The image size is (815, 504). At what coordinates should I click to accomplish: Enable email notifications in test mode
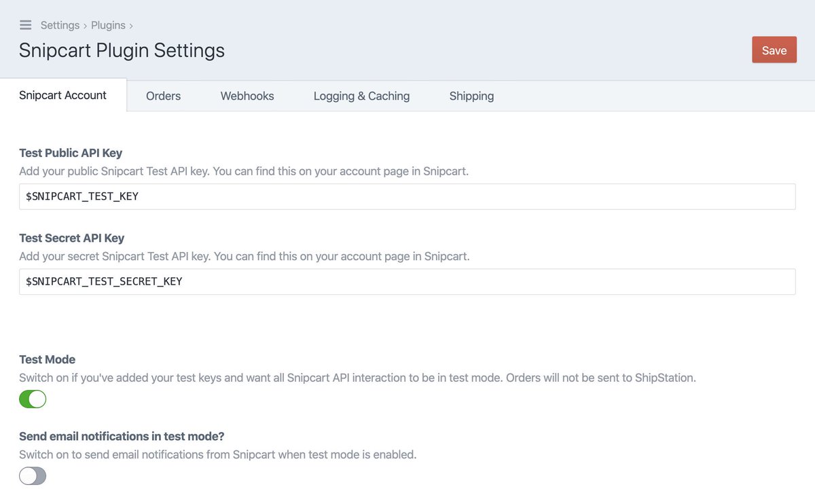click(33, 475)
